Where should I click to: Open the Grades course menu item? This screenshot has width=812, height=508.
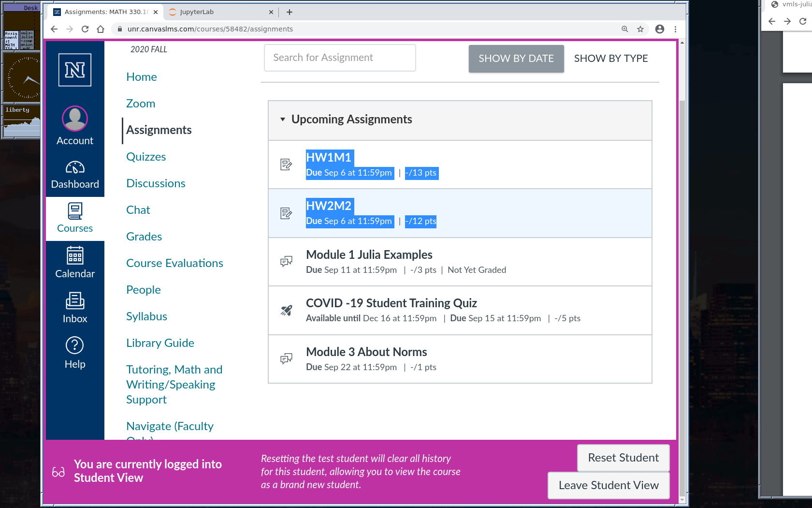click(144, 237)
